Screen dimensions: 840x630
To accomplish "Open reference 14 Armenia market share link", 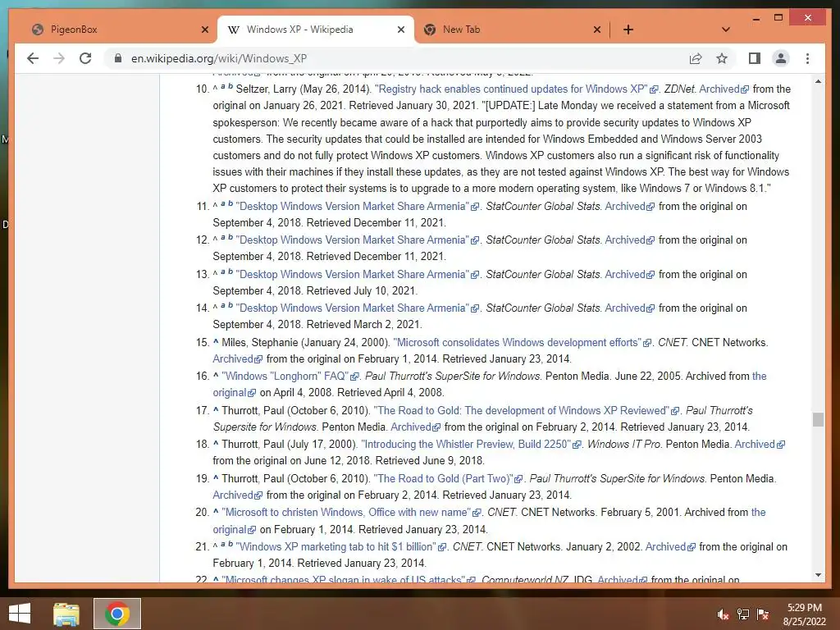I will pos(357,308).
